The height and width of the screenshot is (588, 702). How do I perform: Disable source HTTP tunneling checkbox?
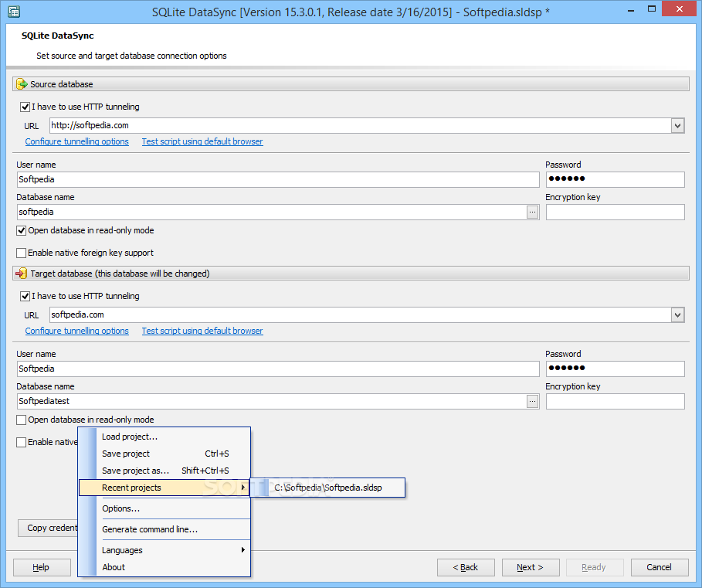[25, 107]
